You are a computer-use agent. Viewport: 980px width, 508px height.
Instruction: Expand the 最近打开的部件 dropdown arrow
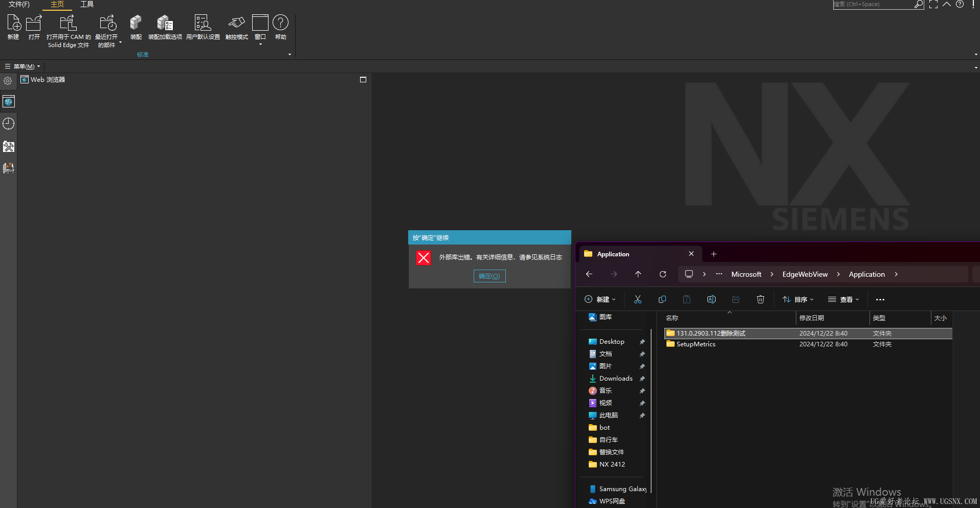point(121,43)
